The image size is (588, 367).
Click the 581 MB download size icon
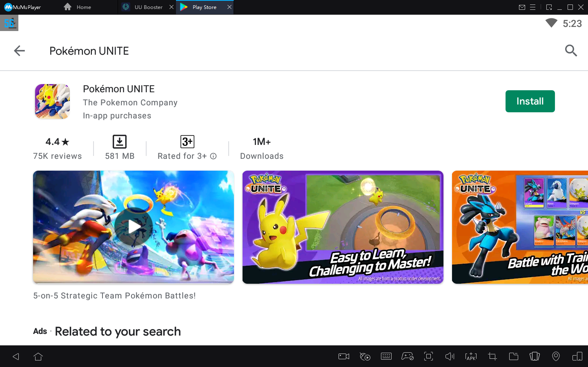pos(120,142)
